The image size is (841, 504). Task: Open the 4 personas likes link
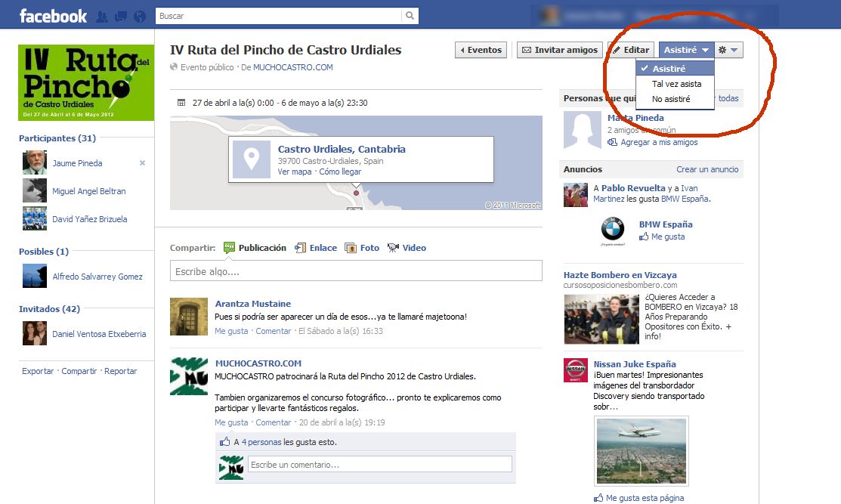[261, 442]
